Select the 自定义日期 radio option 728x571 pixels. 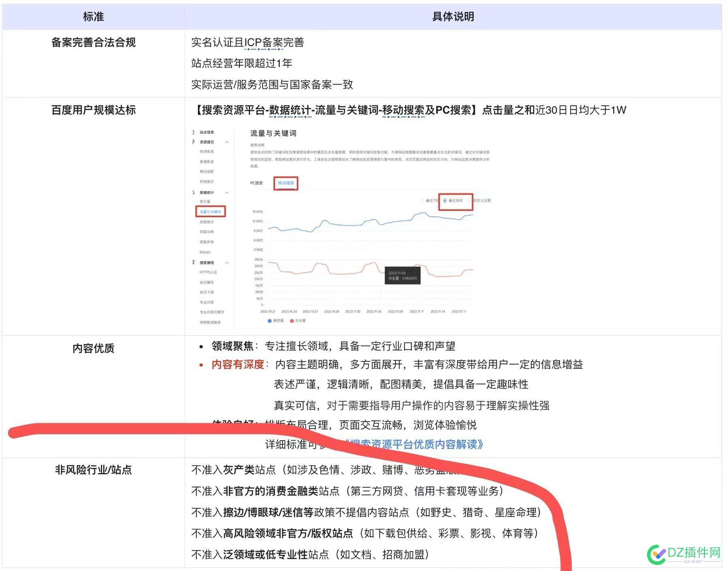pos(479,201)
